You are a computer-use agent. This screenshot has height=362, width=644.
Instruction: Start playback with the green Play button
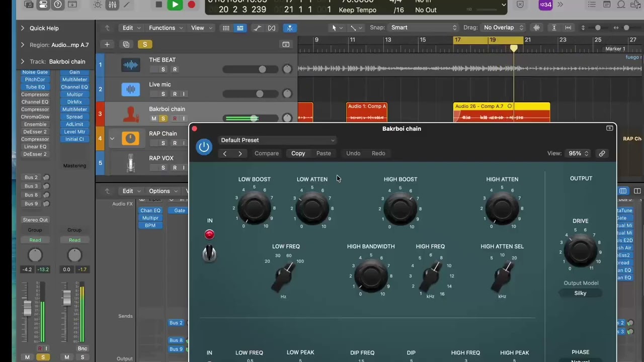click(x=175, y=5)
